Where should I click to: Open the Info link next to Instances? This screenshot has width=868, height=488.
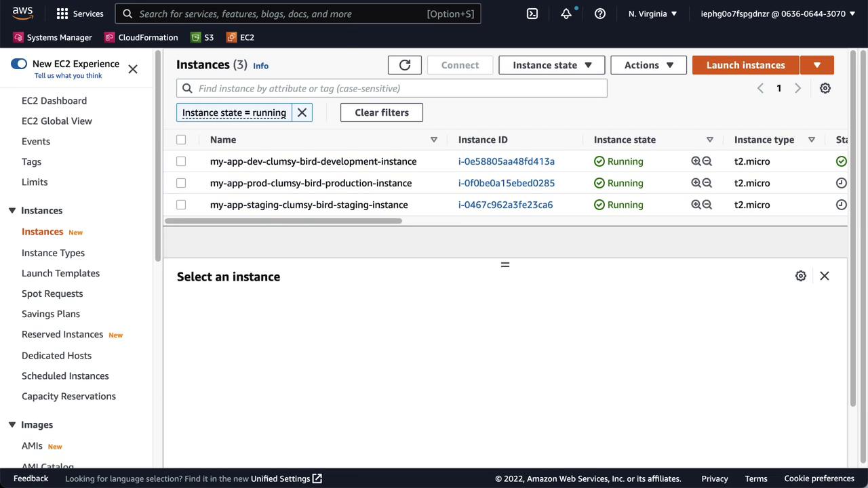click(260, 66)
